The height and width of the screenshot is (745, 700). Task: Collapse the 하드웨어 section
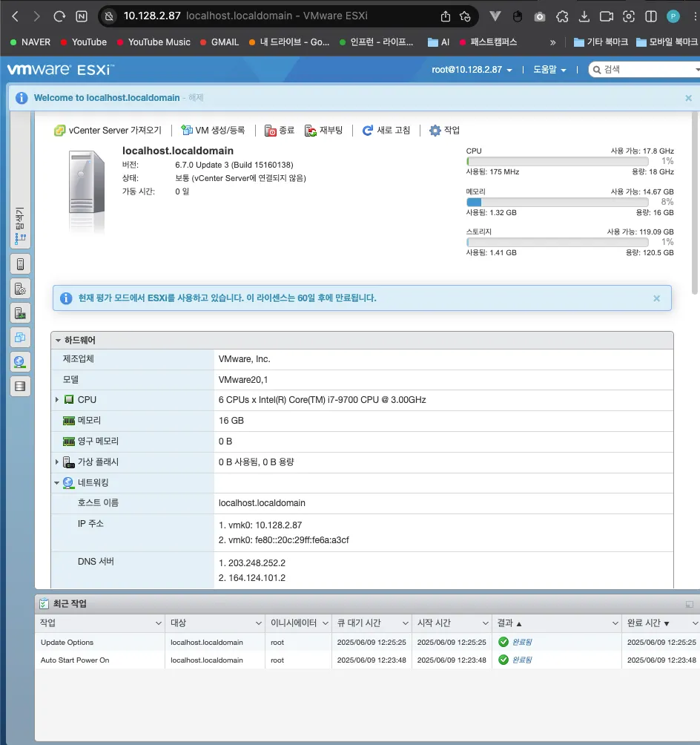tap(58, 340)
